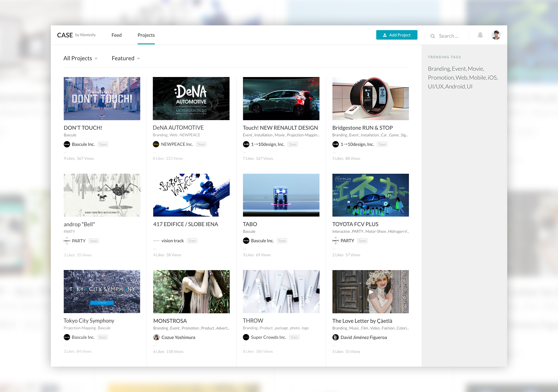Click the Movie trending tag
The height and width of the screenshot is (392, 558).
point(475,69)
